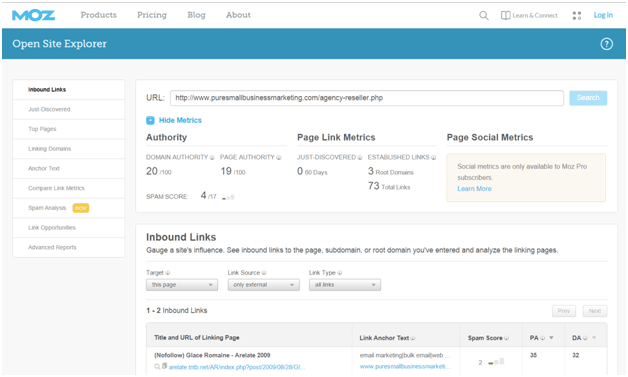Click '(Nofollow) Glace Romaine - Arelate 2009' title

212,355
